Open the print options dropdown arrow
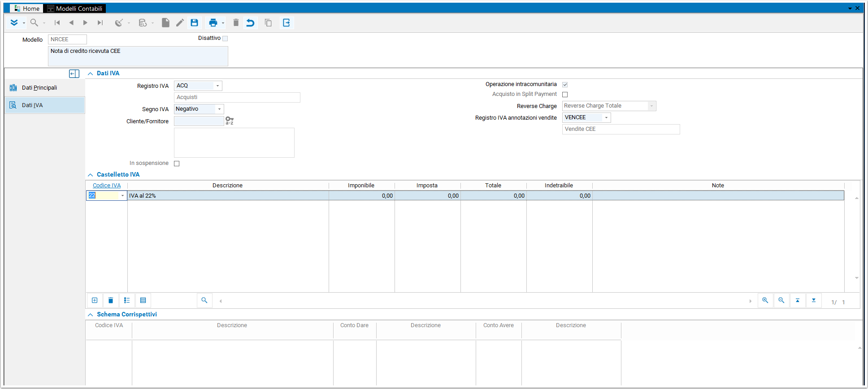This screenshot has width=868, height=389. (223, 23)
